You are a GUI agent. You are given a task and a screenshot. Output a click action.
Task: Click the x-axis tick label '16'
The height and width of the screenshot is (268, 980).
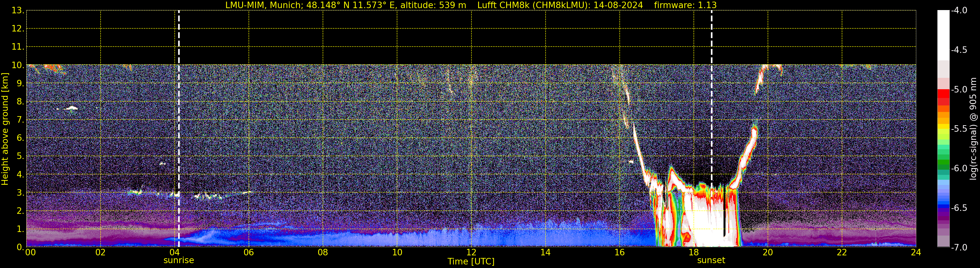click(620, 252)
